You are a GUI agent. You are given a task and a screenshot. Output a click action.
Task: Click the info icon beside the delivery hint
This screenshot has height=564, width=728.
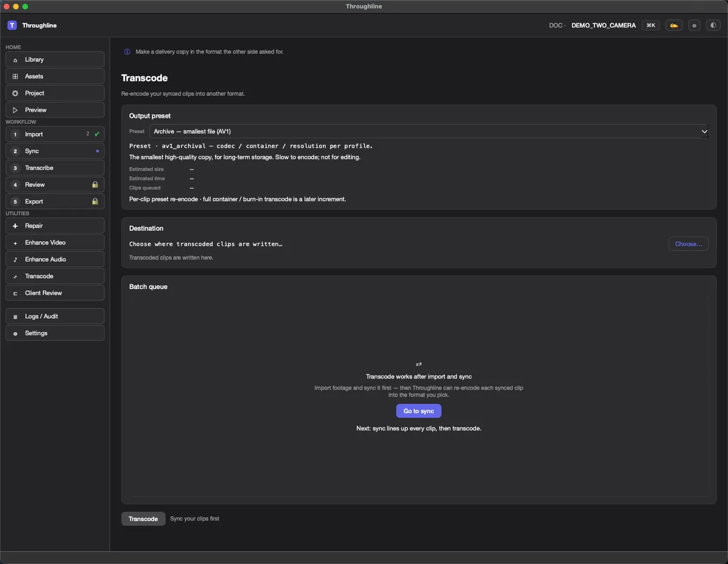pyautogui.click(x=127, y=52)
